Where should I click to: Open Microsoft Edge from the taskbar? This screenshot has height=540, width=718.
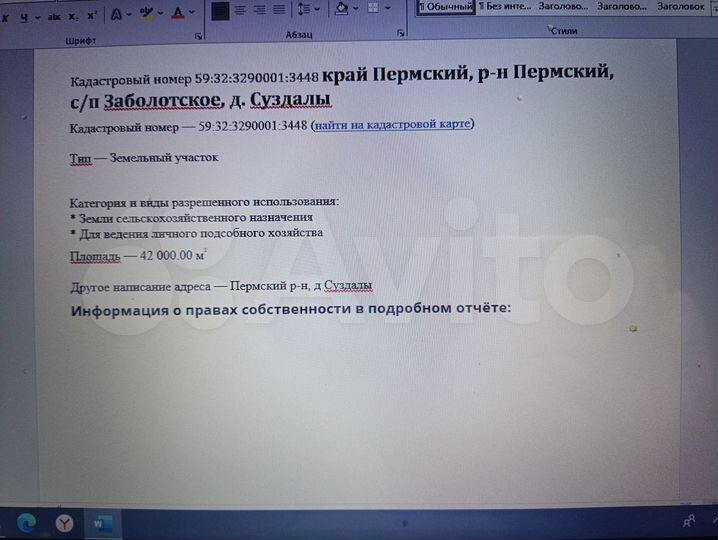point(26,523)
